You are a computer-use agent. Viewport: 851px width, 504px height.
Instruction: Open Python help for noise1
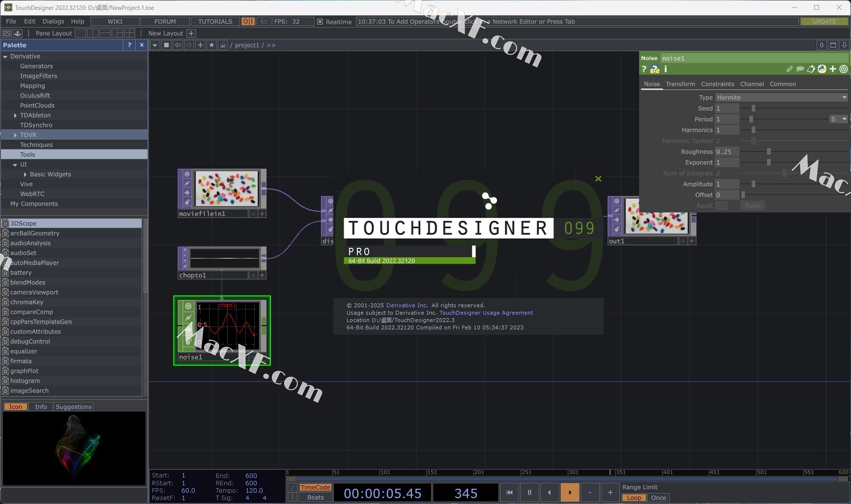pyautogui.click(x=654, y=69)
